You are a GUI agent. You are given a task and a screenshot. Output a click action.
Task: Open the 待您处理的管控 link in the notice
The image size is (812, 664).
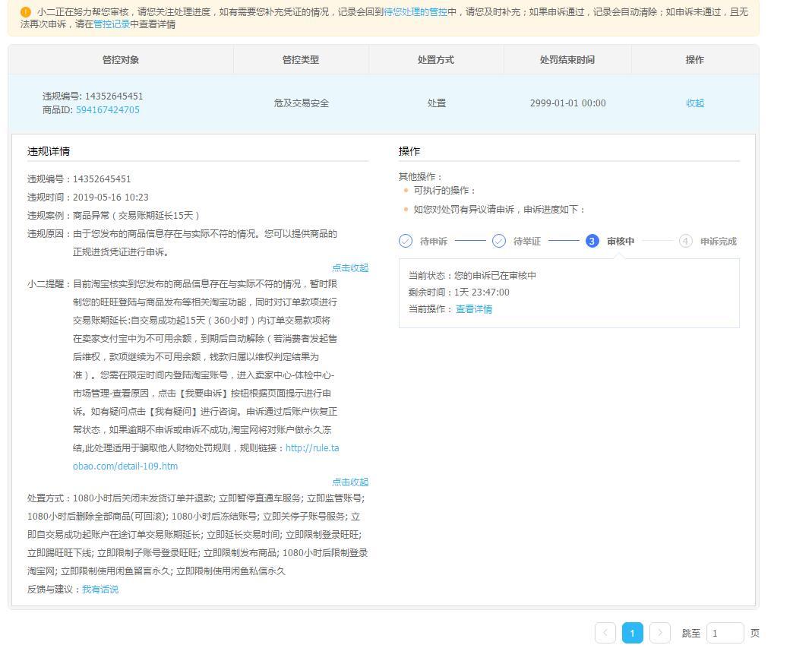415,11
